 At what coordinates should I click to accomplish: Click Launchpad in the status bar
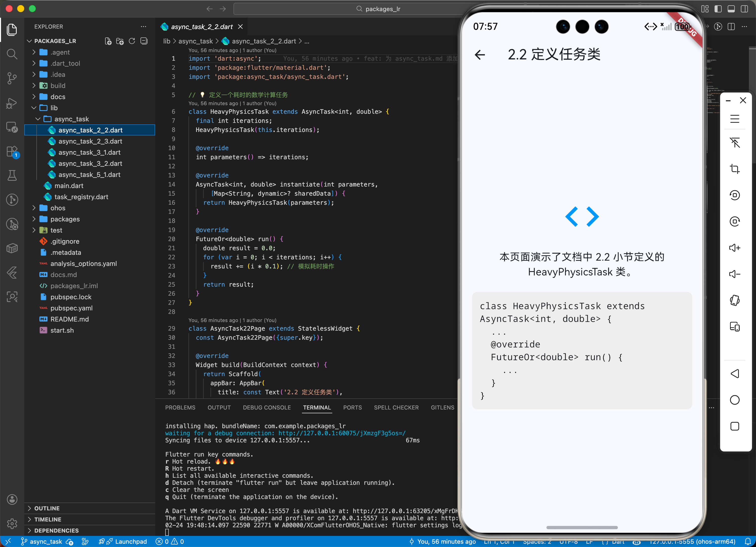[x=131, y=542]
